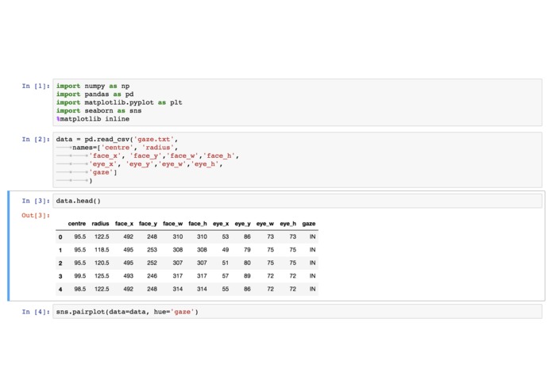Click face_y value 253 in row 1
Image resolution: width=552 pixels, height=392 pixels.
click(152, 250)
